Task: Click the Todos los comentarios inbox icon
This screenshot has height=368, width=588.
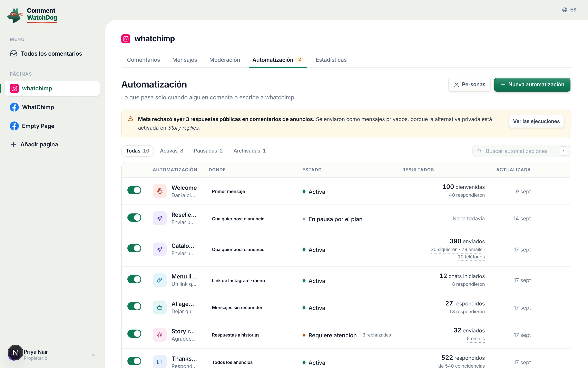Action: 14,54
